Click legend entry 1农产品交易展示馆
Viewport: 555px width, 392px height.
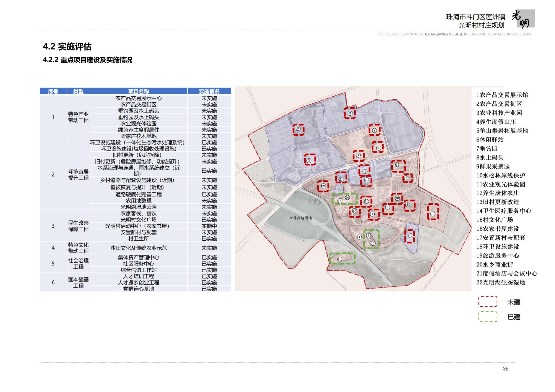click(x=502, y=95)
